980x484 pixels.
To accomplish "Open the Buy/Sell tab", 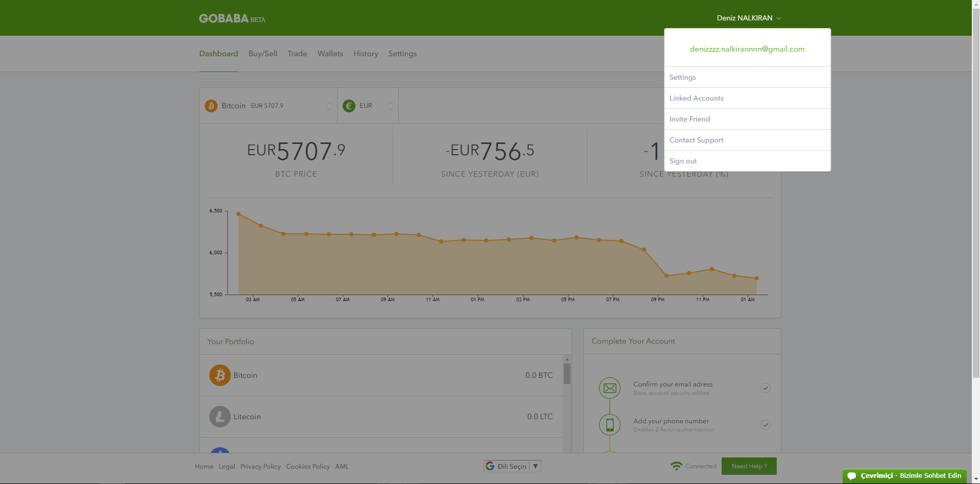I will click(263, 54).
